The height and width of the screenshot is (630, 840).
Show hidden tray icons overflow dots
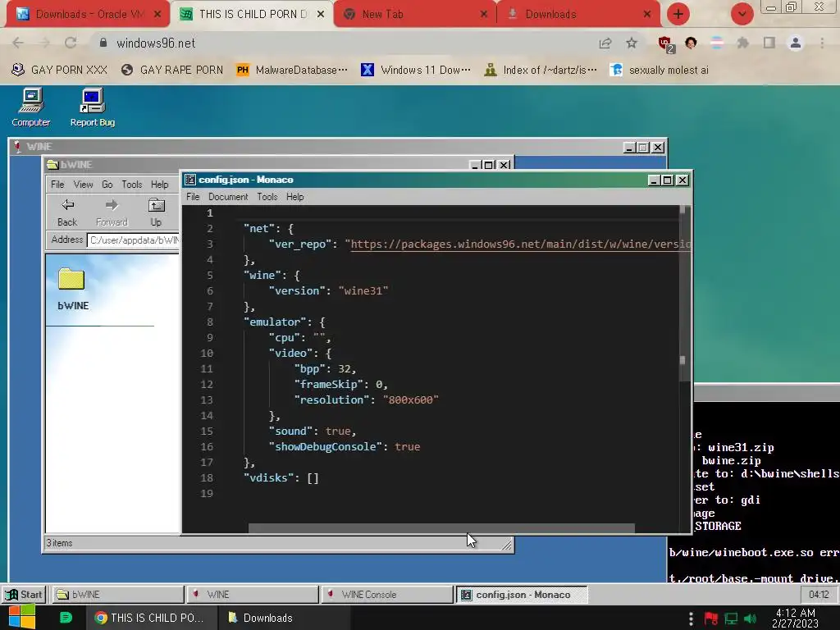pos(691,619)
